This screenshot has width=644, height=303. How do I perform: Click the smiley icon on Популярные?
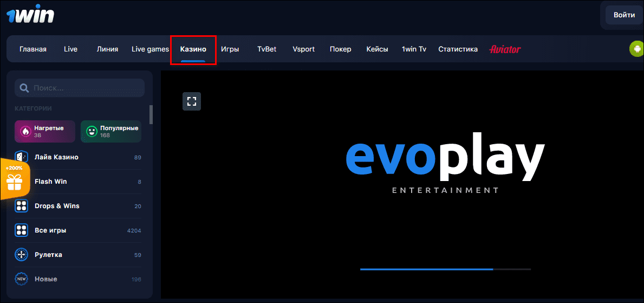[92, 132]
